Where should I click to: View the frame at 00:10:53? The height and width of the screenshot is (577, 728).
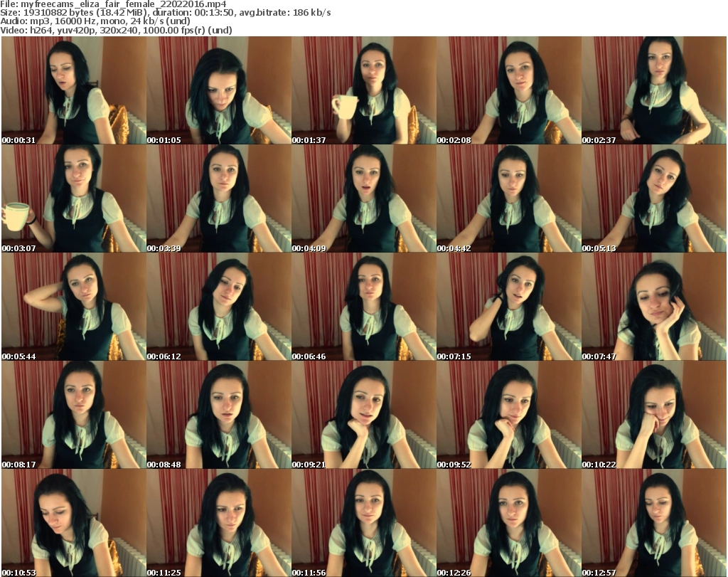(74, 523)
